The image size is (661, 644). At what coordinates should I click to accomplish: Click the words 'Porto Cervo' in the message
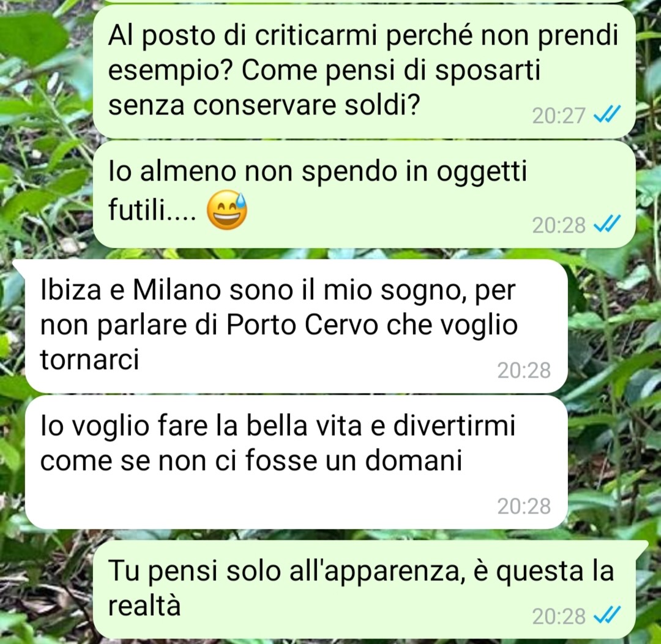pos(302,324)
